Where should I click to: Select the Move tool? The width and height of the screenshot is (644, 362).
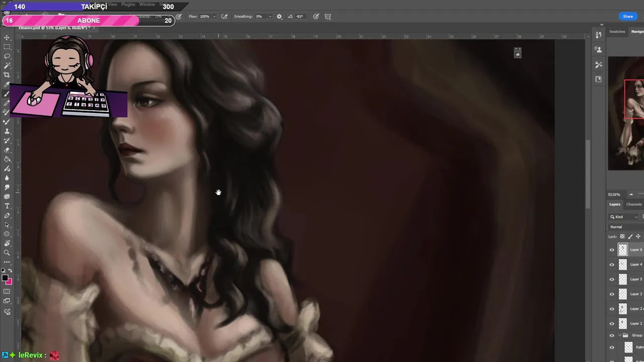pos(7,38)
